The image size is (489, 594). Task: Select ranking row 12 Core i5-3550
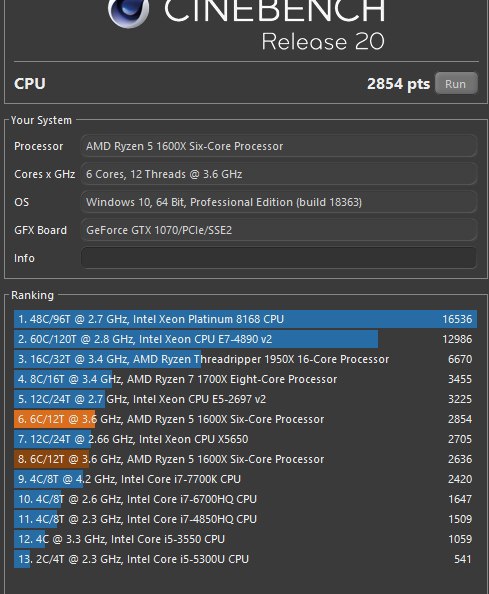click(x=245, y=539)
